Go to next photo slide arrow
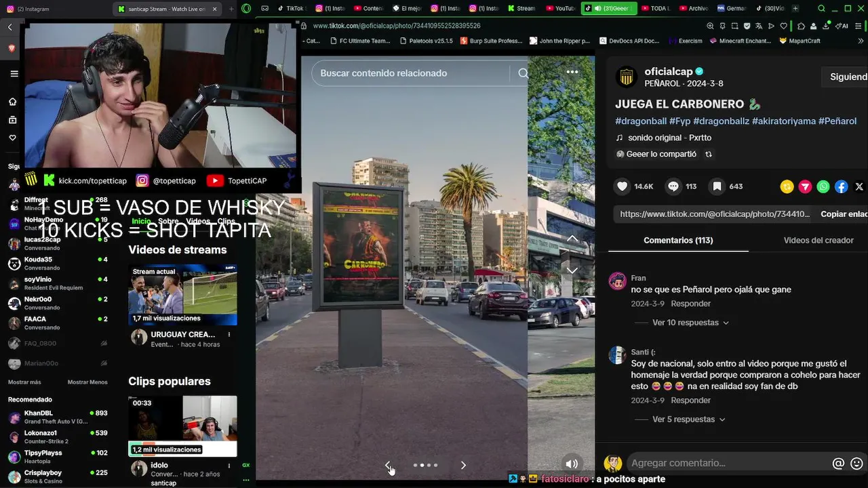The width and height of the screenshot is (868, 488). pyautogui.click(x=463, y=465)
